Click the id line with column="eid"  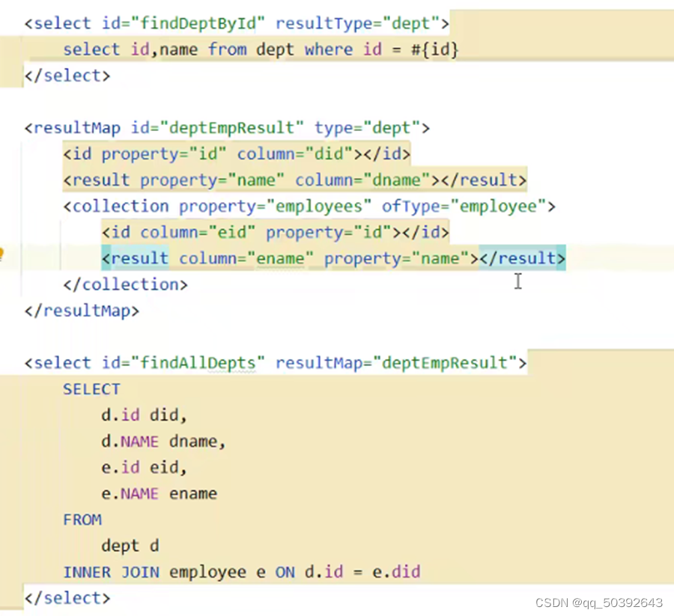click(276, 232)
